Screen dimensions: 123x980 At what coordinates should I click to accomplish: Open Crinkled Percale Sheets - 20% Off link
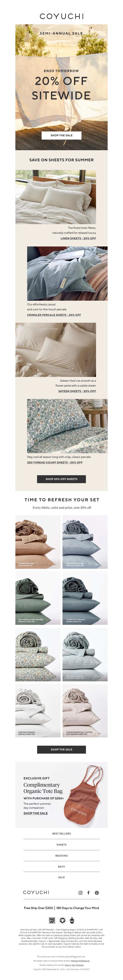[54, 315]
